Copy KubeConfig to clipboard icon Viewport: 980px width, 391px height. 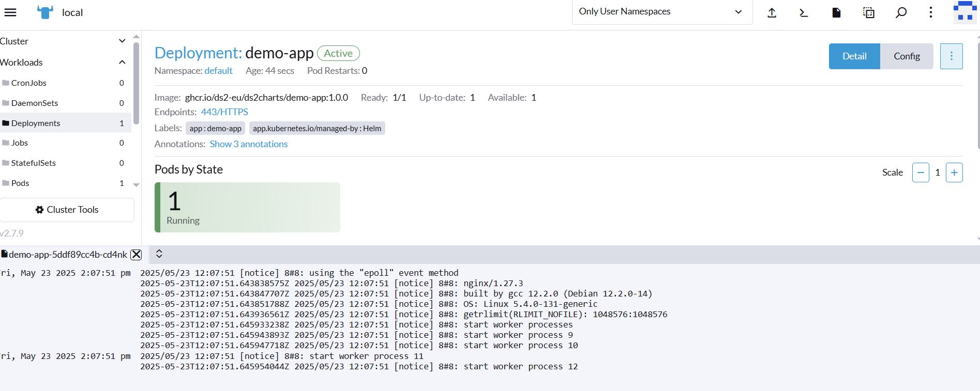(x=869, y=13)
